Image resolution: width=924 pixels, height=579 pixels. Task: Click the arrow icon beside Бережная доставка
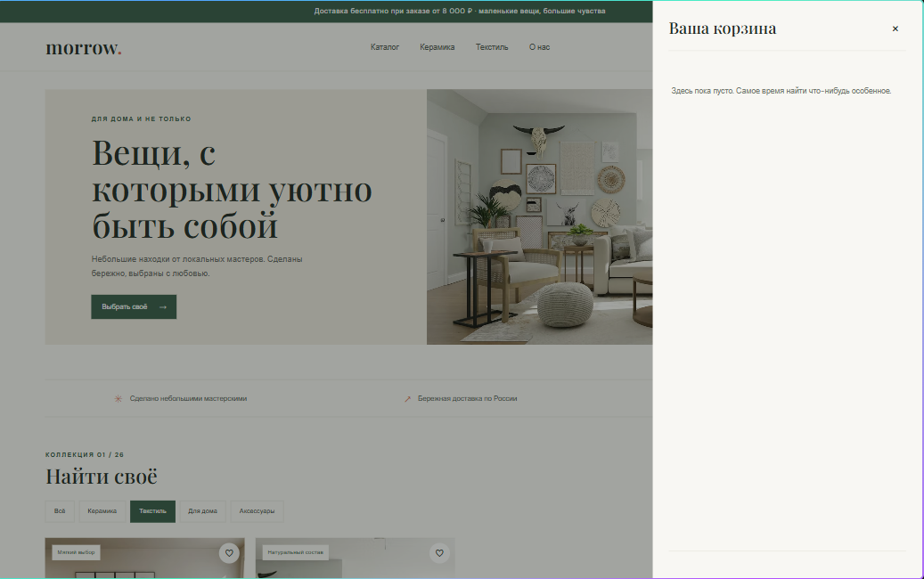click(407, 399)
